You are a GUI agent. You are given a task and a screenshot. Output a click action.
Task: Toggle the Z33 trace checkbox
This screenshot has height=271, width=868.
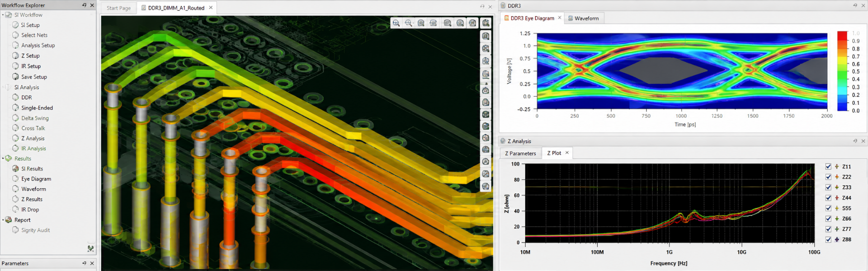[x=828, y=187]
